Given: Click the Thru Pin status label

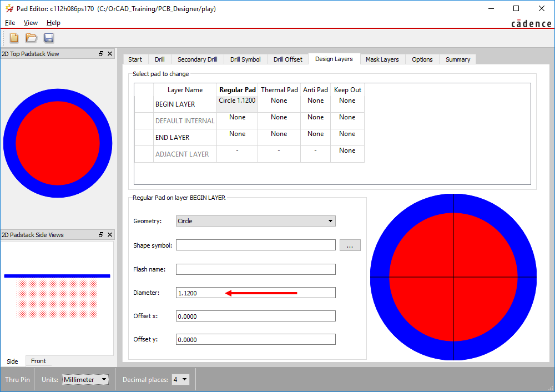Looking at the screenshot, I should [x=17, y=380].
